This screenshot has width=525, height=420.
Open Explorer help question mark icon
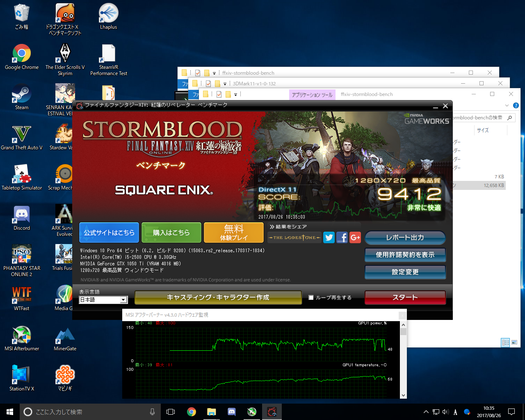pyautogui.click(x=516, y=105)
